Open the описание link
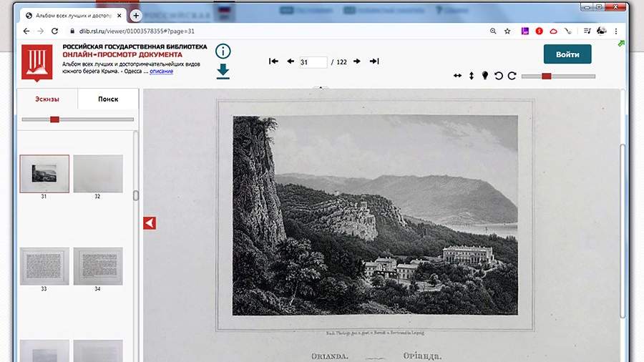This screenshot has height=362, width=644. (161, 72)
